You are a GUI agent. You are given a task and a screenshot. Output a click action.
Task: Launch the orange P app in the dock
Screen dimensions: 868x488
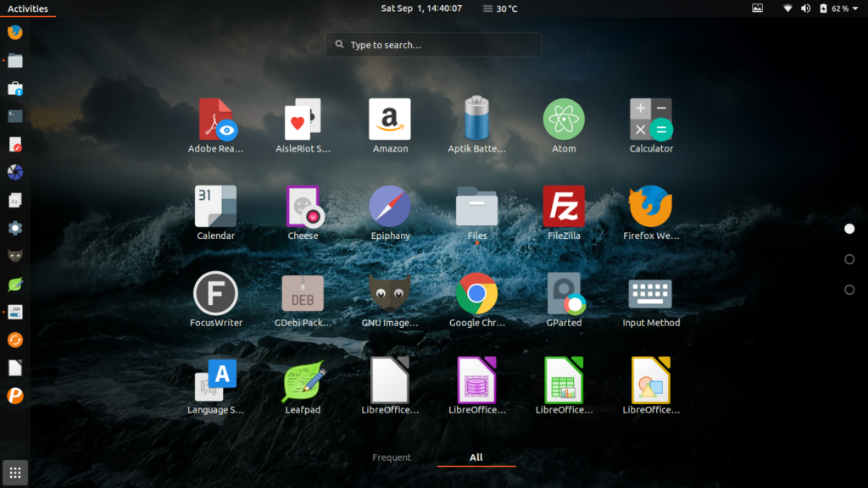(x=15, y=396)
